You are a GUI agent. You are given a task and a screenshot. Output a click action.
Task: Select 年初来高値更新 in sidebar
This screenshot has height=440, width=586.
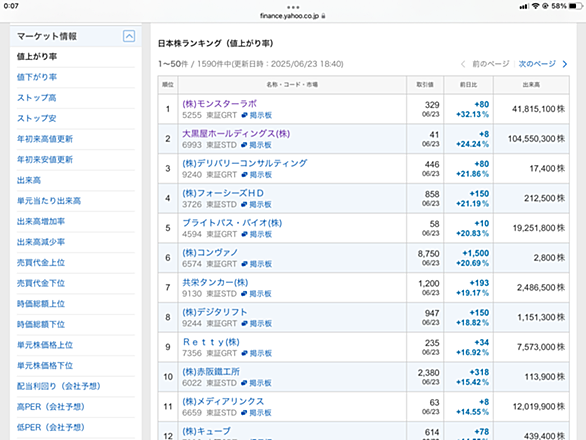pyautogui.click(x=45, y=139)
